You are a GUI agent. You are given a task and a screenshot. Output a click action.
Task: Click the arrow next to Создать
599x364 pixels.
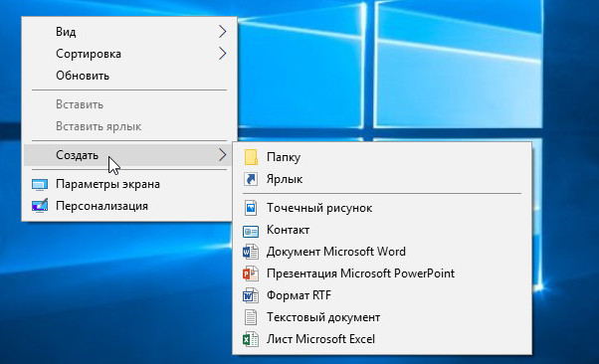pyautogui.click(x=222, y=155)
